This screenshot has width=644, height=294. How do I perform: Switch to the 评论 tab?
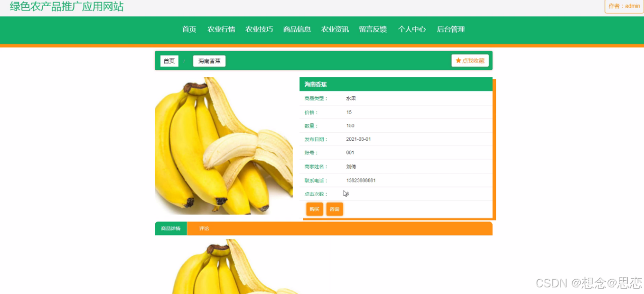pyautogui.click(x=204, y=229)
